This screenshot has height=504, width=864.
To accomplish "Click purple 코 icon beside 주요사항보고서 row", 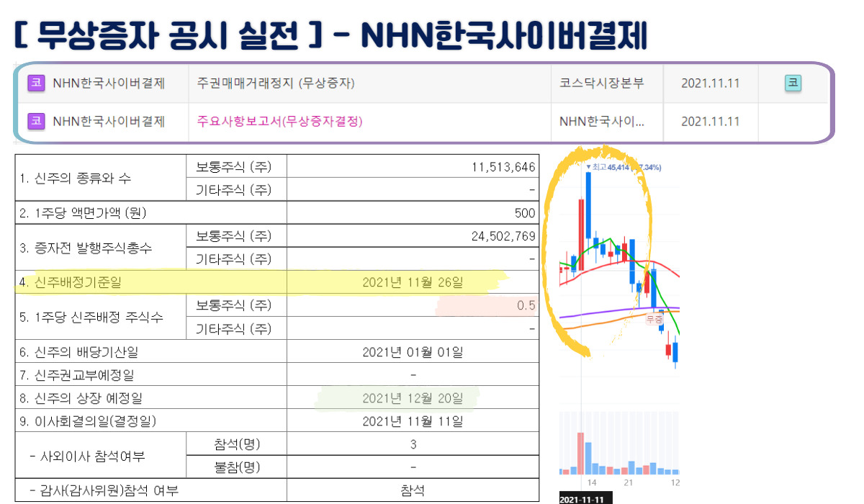I will pyautogui.click(x=36, y=122).
